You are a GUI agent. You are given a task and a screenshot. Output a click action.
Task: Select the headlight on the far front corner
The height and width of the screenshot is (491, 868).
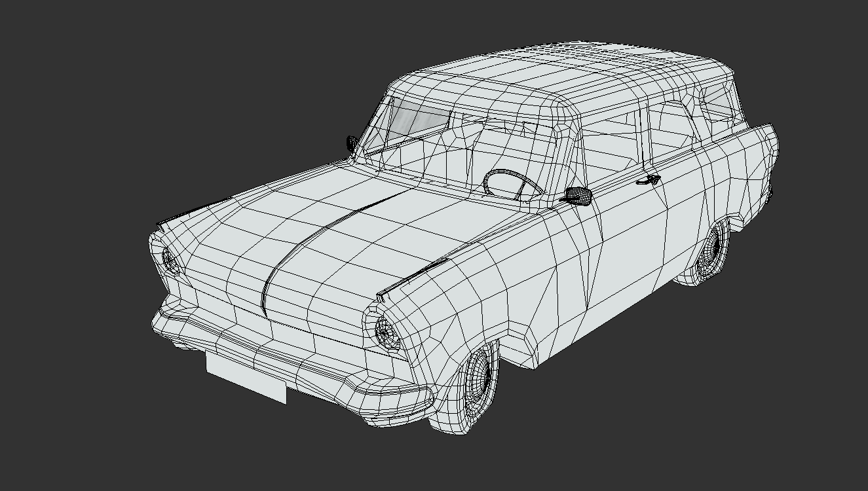(x=170, y=259)
